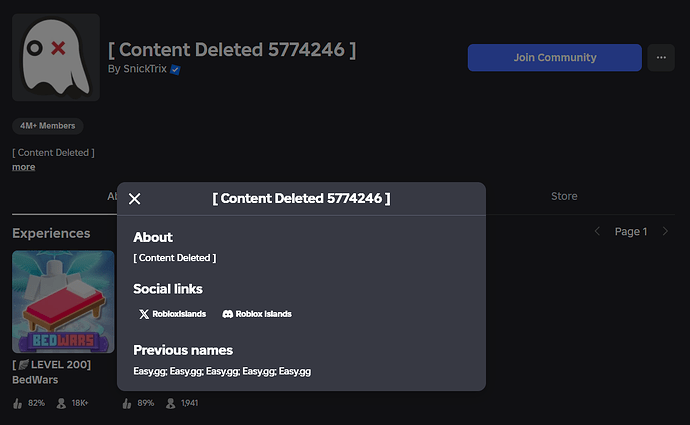This screenshot has width=690, height=425.
Task: Click the SnickTrix verified badge icon
Action: (175, 70)
